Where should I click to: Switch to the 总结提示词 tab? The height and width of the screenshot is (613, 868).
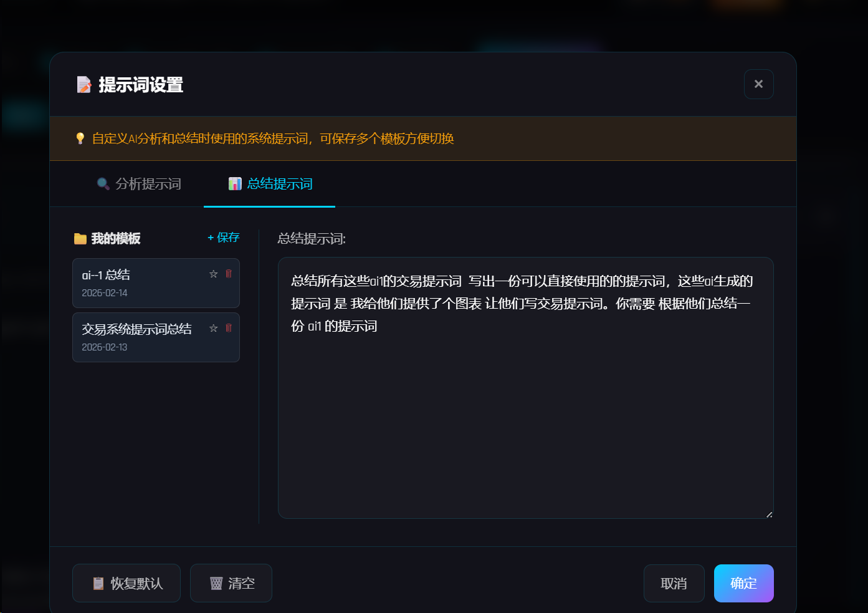(x=270, y=184)
